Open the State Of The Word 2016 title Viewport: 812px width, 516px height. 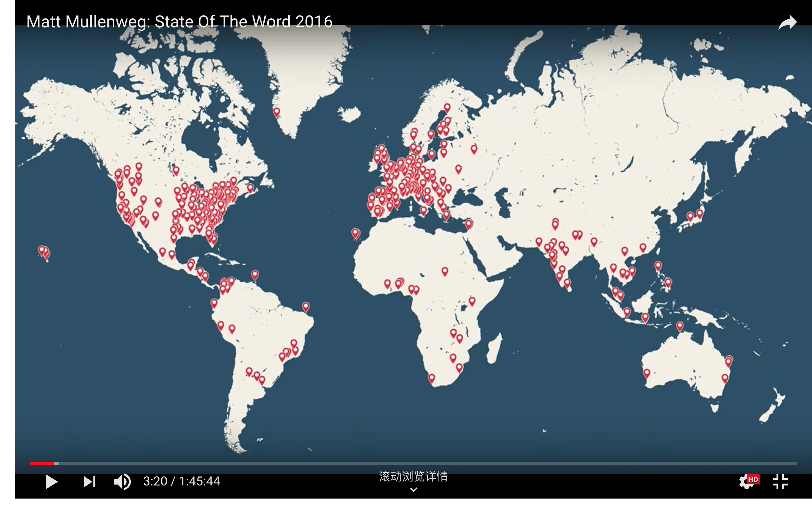pos(179,21)
